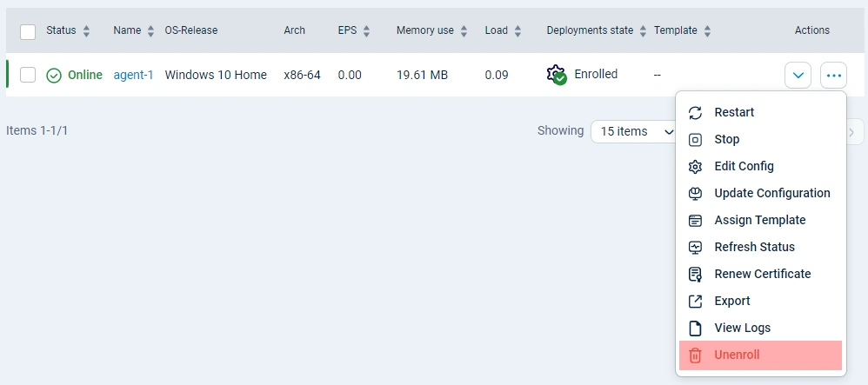Click the Renew Certificate icon
The image size is (868, 385).
(x=695, y=275)
